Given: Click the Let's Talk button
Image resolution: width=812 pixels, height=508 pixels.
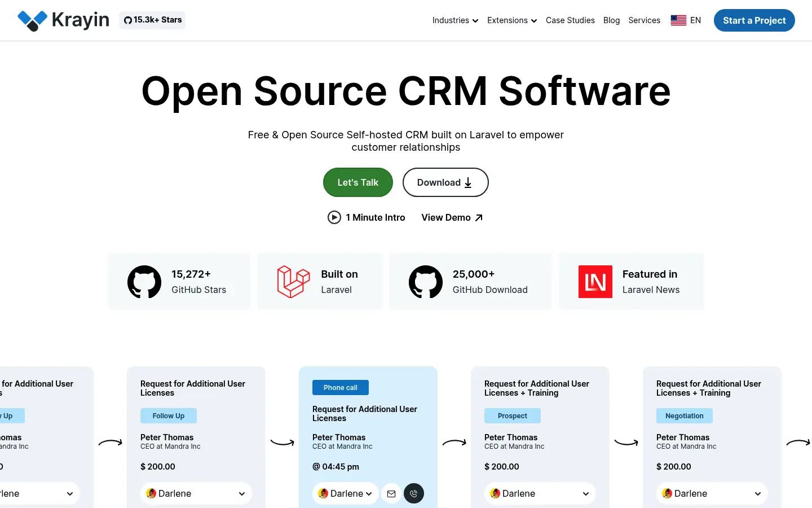Looking at the screenshot, I should click(x=358, y=182).
